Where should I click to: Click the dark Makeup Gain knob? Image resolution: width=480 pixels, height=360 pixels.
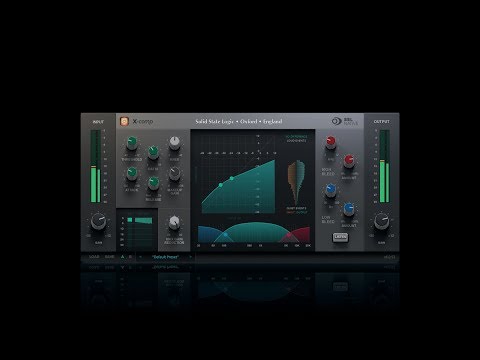174,174
